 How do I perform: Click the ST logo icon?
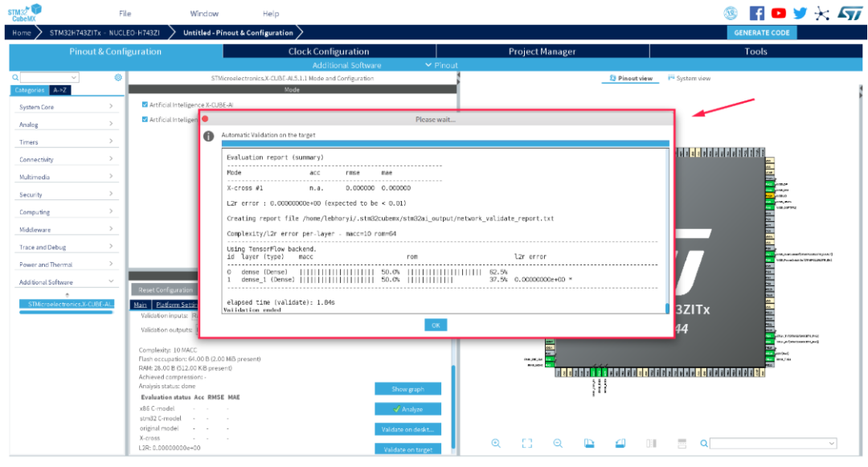click(850, 14)
